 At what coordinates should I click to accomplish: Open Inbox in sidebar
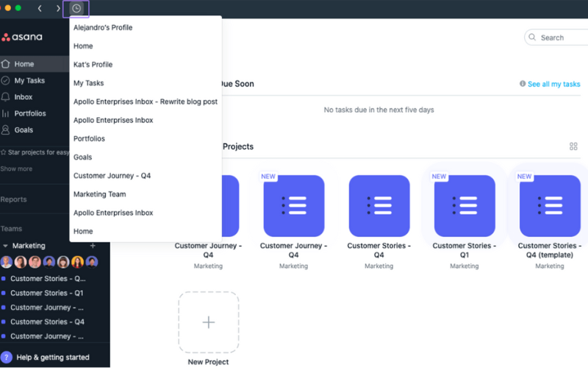(x=24, y=97)
